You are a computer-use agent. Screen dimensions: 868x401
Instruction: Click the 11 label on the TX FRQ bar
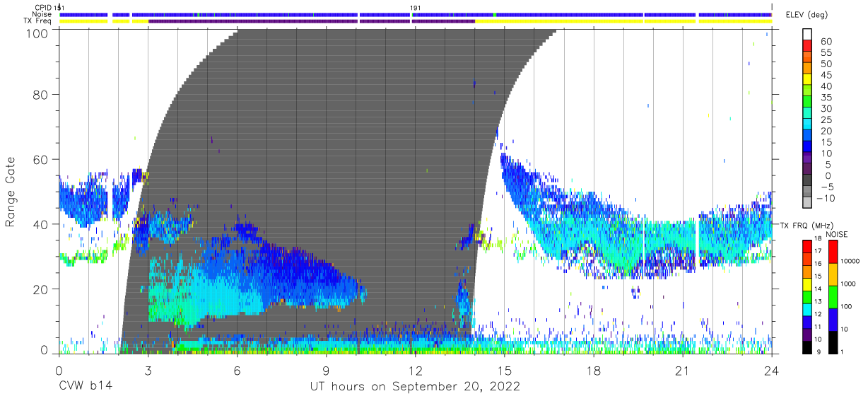tap(818, 327)
